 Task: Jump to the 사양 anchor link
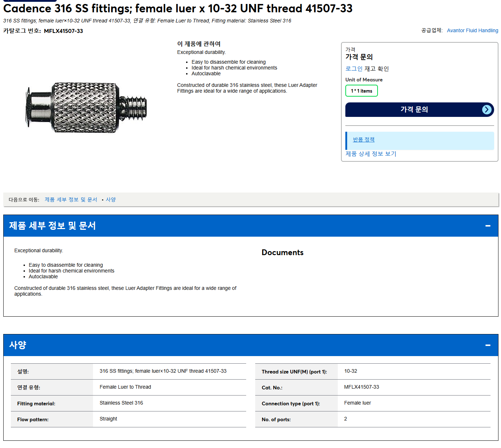tap(111, 200)
